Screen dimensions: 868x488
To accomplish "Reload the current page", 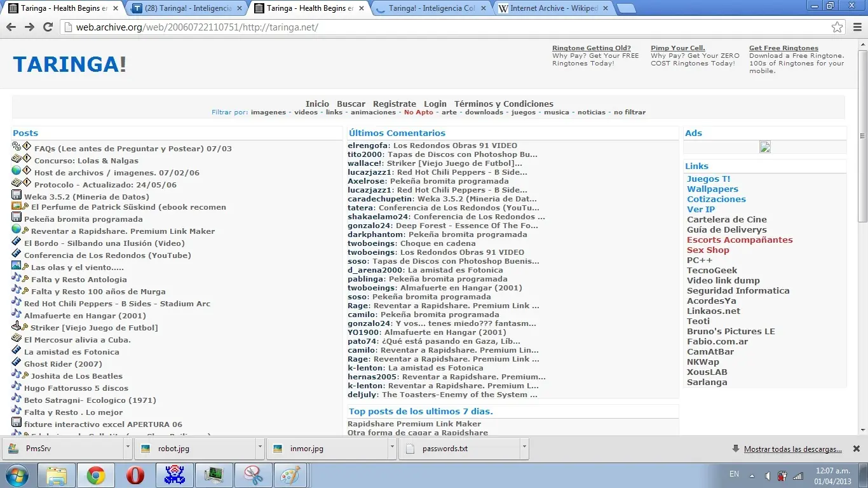I will point(48,27).
